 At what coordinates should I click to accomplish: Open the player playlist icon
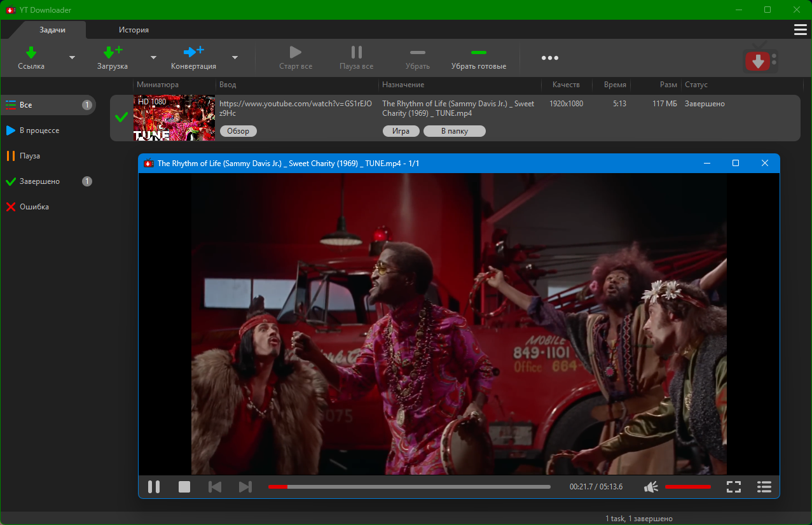[x=764, y=487]
